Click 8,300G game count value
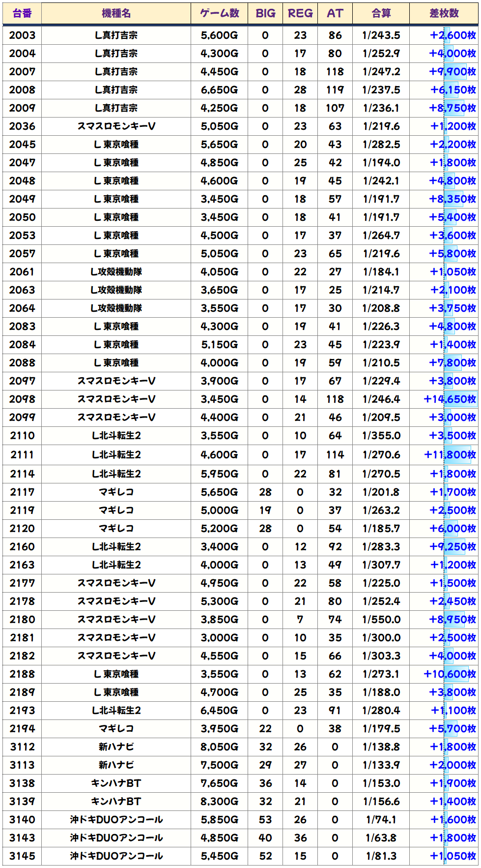The width and height of the screenshot is (481, 868). point(220,802)
